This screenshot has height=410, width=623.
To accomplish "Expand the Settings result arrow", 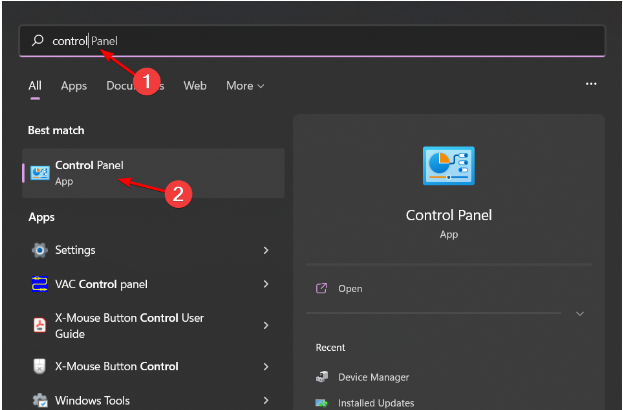I will click(266, 250).
